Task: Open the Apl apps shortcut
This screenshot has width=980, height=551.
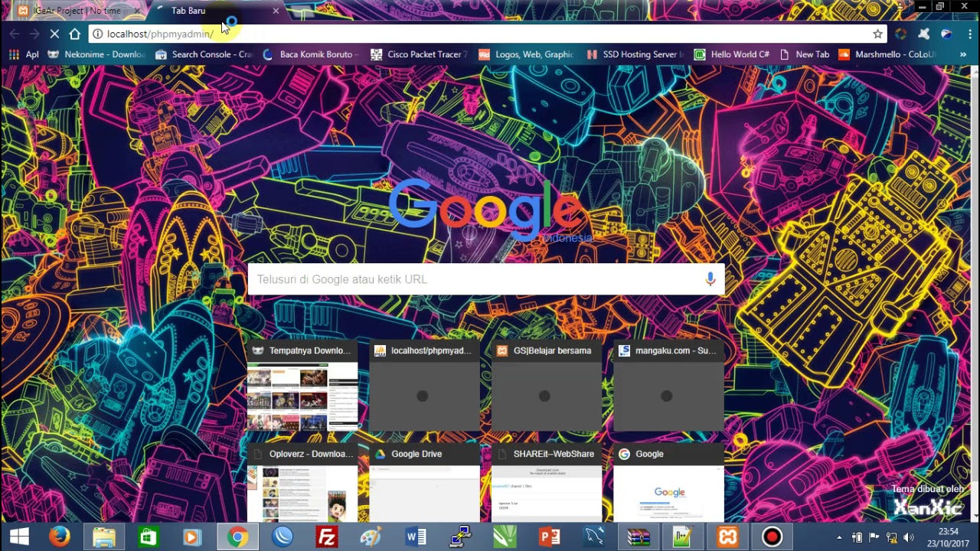Action: [23, 54]
